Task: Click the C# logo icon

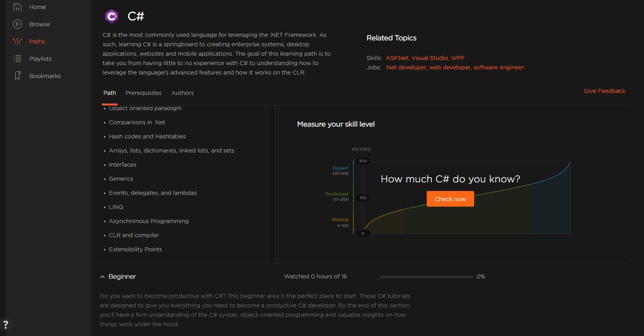Action: tap(112, 16)
